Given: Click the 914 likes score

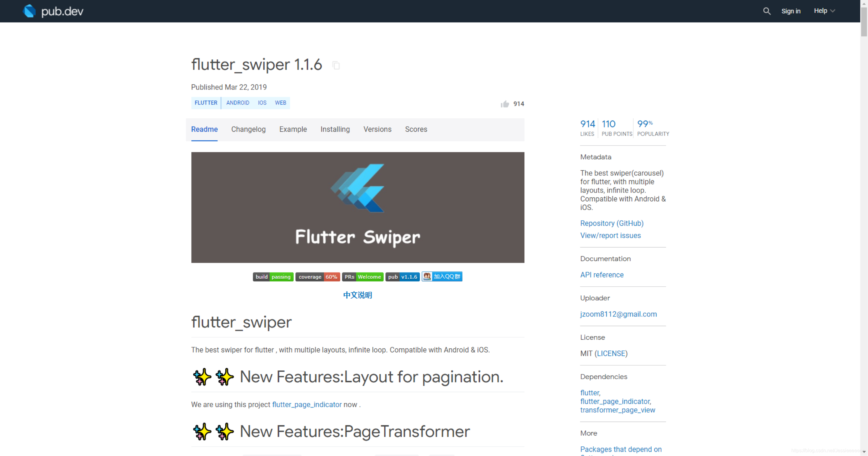Looking at the screenshot, I should point(588,128).
